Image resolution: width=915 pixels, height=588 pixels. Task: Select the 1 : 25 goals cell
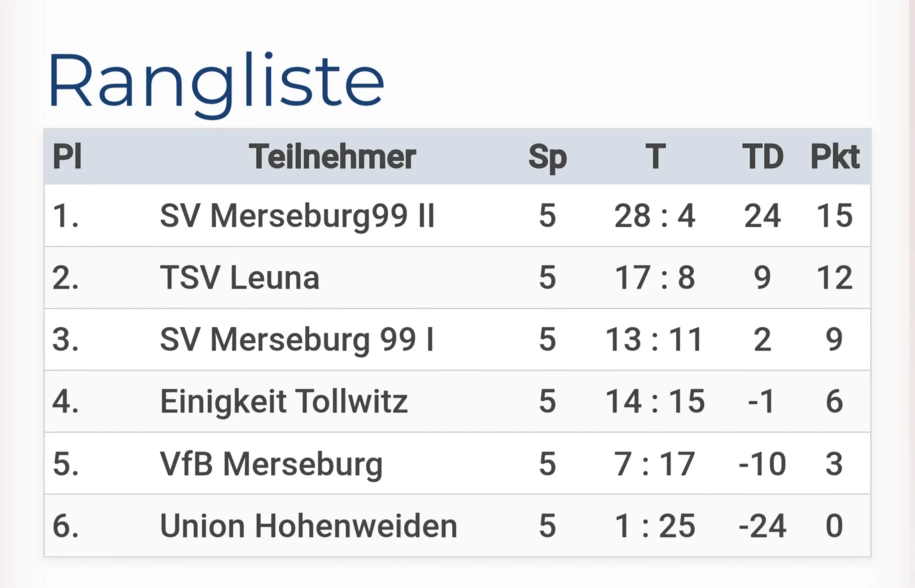click(655, 526)
